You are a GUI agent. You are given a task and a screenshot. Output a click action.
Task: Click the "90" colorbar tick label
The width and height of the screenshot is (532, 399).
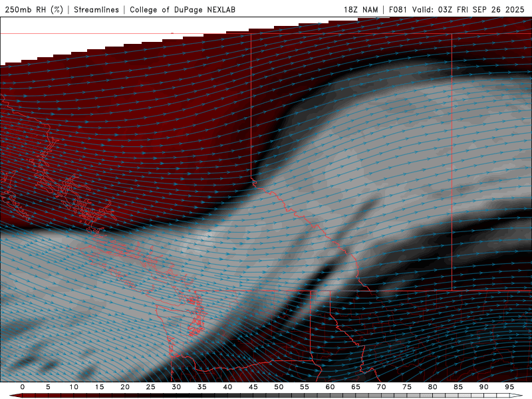click(x=483, y=387)
